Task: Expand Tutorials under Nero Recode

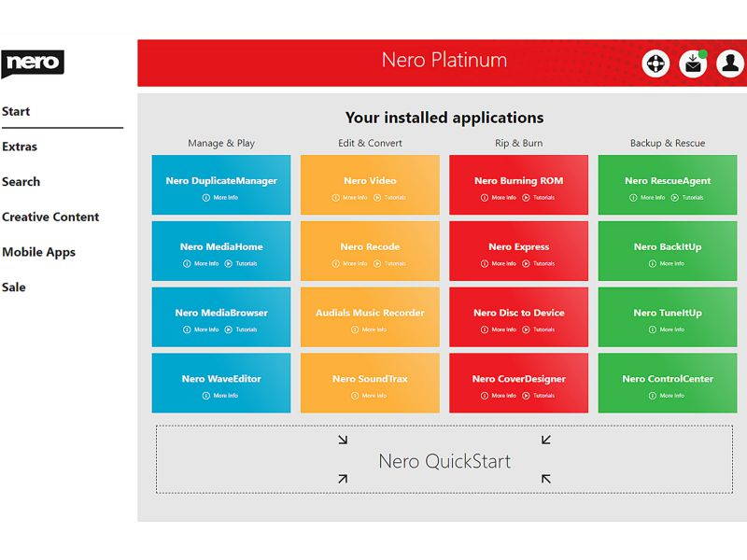Action: tap(395, 263)
